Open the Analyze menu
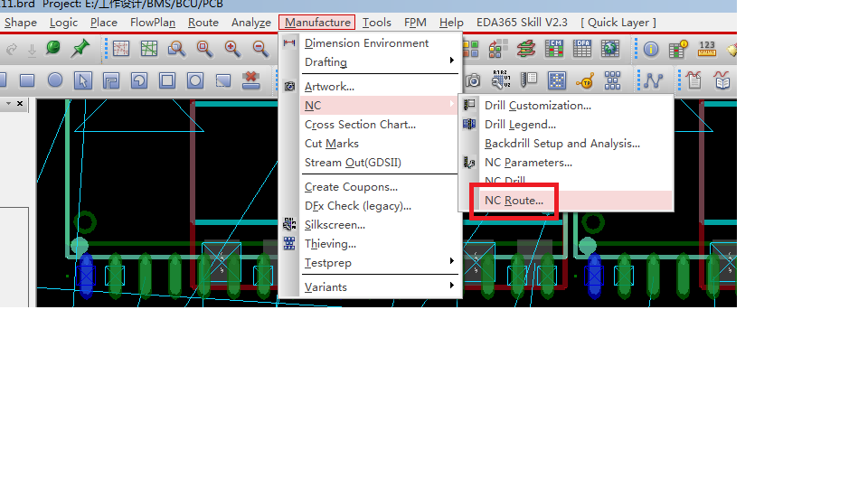Image resolution: width=868 pixels, height=488 pixels. coord(251,23)
